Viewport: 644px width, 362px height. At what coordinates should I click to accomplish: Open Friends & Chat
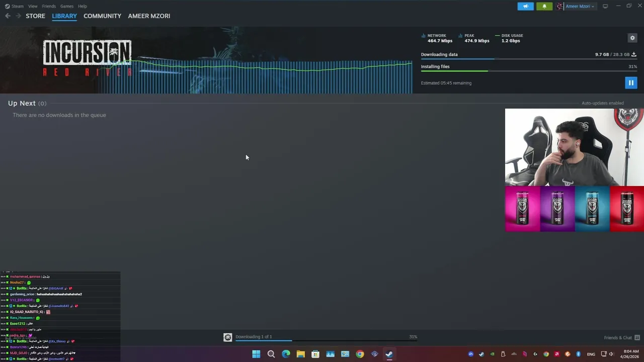618,337
